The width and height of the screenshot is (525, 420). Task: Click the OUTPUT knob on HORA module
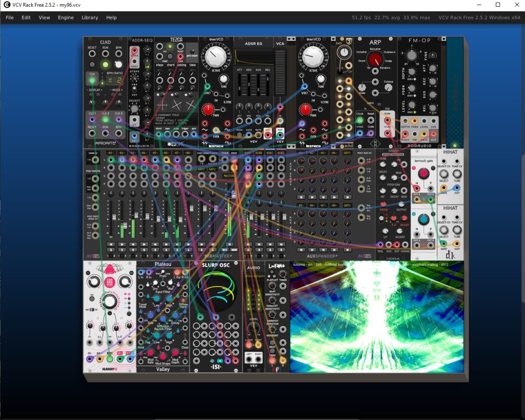coord(401,204)
